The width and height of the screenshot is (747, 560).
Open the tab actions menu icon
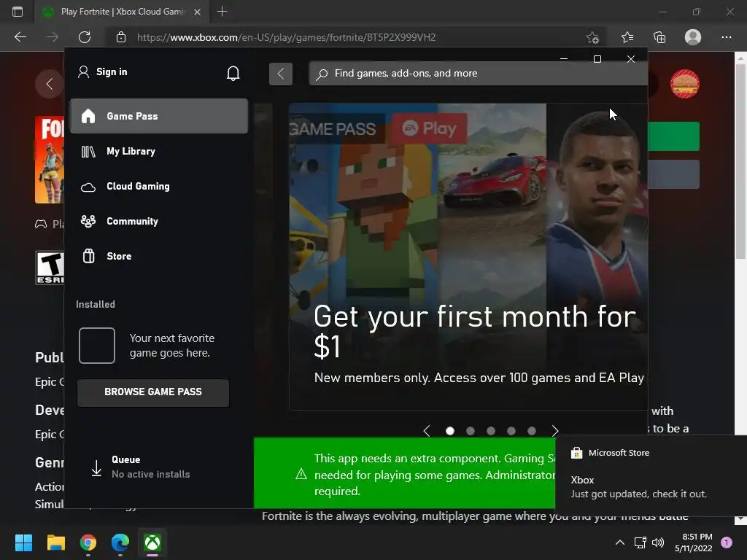coord(18,12)
